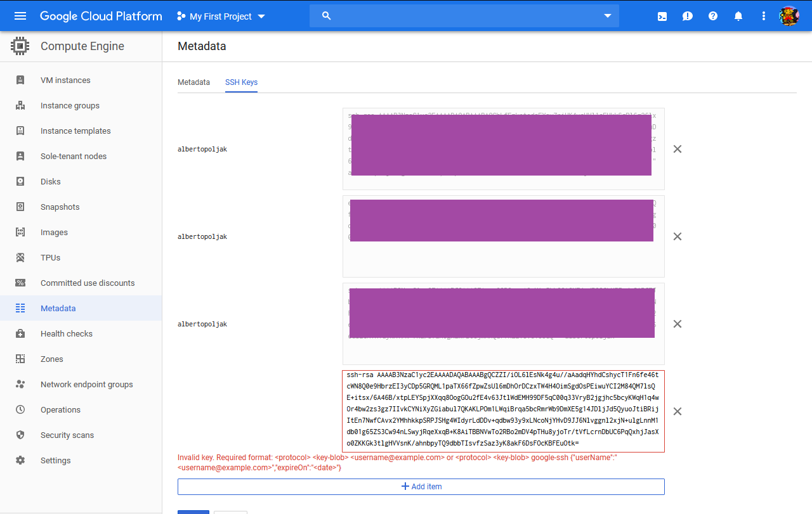This screenshot has height=514, width=812.
Task: Click the Committed use discounts percent icon
Action: (x=20, y=283)
